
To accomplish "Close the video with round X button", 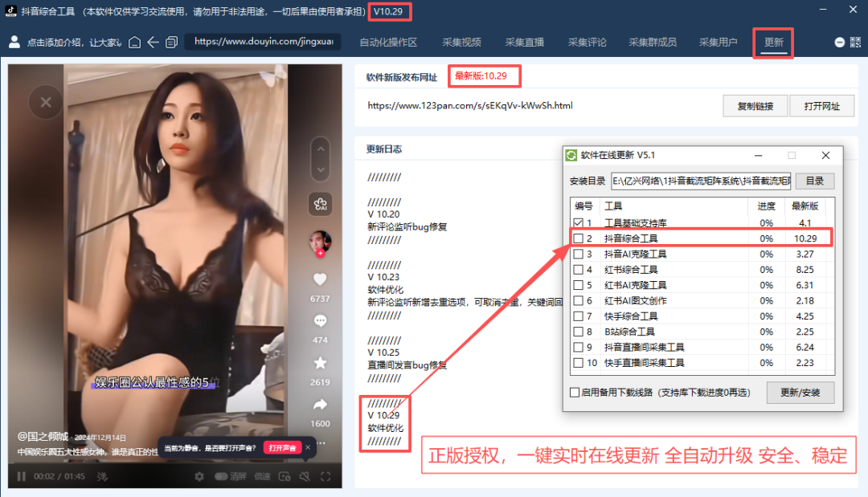I will point(46,102).
